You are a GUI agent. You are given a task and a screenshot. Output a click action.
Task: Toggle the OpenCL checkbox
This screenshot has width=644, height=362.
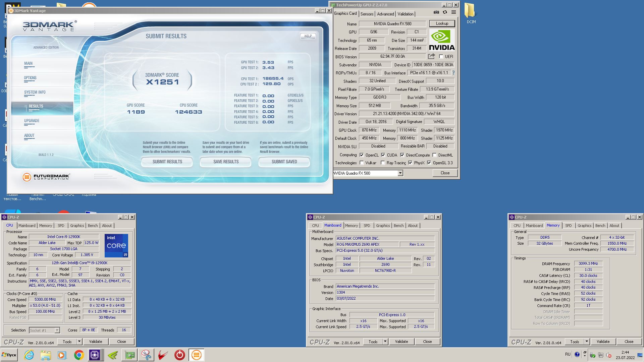(362, 155)
